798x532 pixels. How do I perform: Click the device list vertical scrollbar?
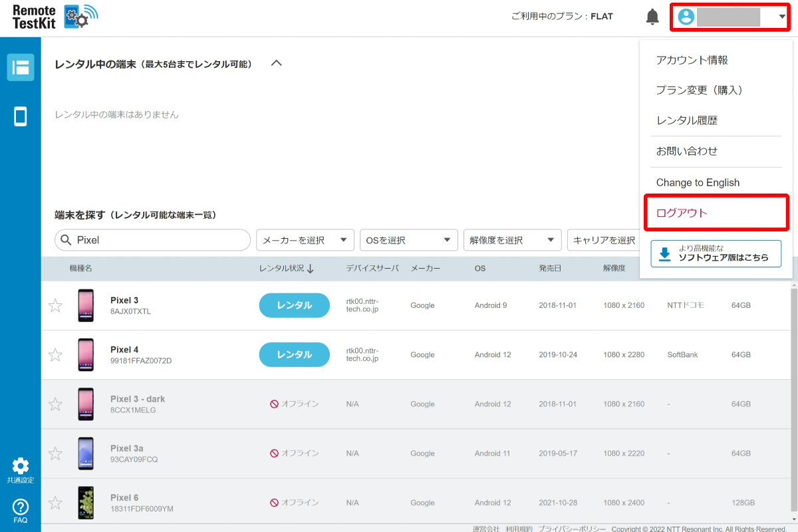(794, 402)
